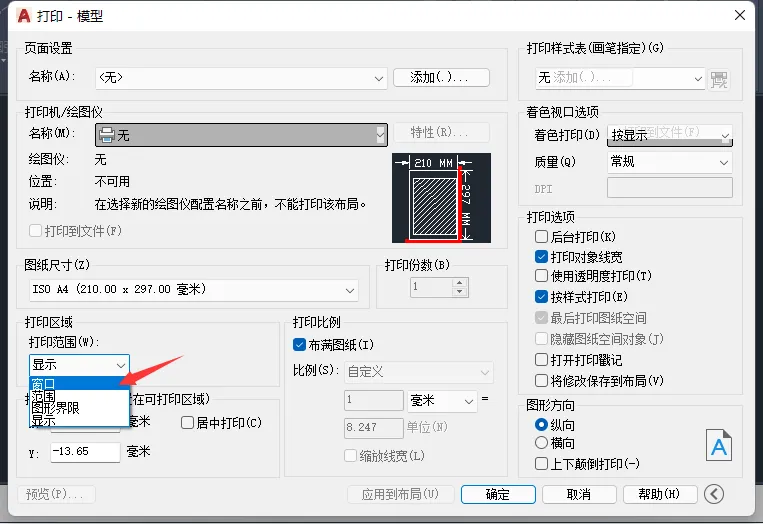Click the 取消 button
763x524 pixels.
tap(579, 494)
